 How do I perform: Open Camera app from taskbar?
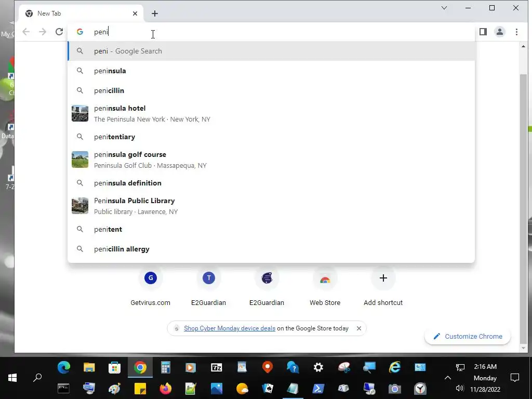395,389
